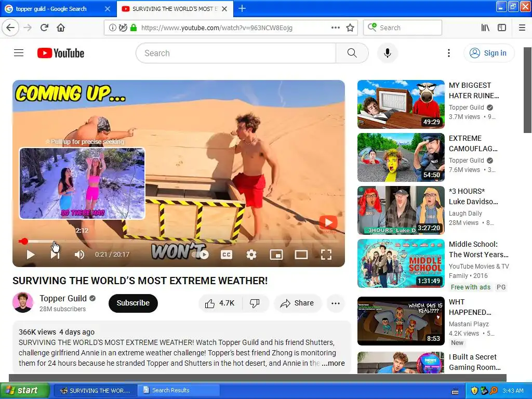This screenshot has width=532, height=399.
Task: Open I Built a Secret Gaming Room title
Action: tap(474, 362)
